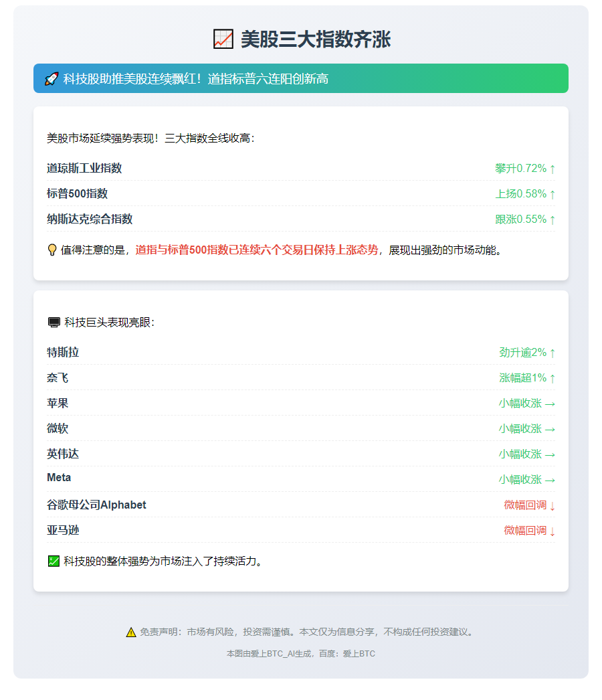Viewport: 602px width, 700px height.
Task: Select the 微软 row label
Action: (x=58, y=428)
